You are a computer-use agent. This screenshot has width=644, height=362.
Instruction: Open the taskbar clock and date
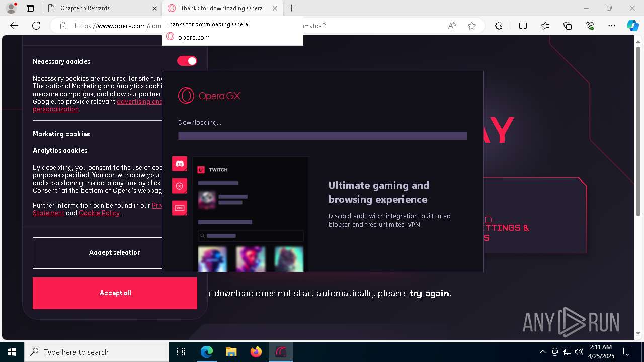point(601,352)
